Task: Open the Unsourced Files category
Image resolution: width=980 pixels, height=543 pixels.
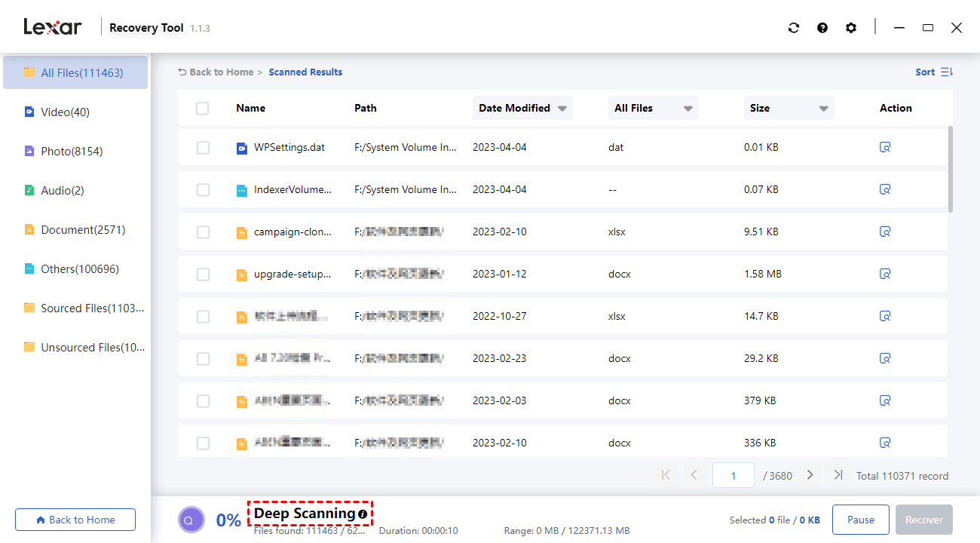Action: tap(75, 348)
